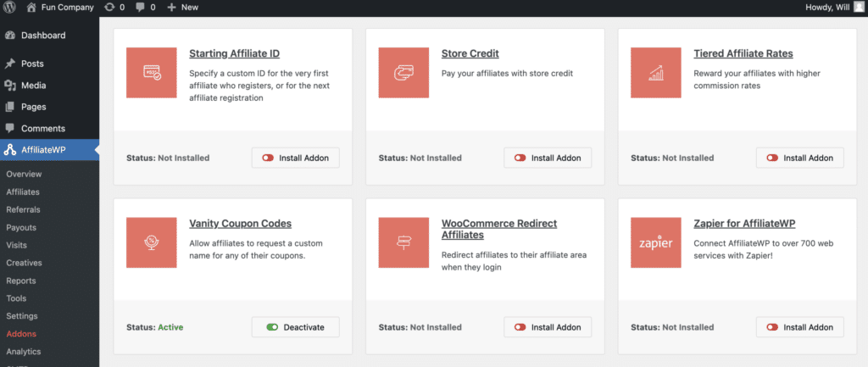Click the Vanity Coupon Codes addon icon

point(152,242)
